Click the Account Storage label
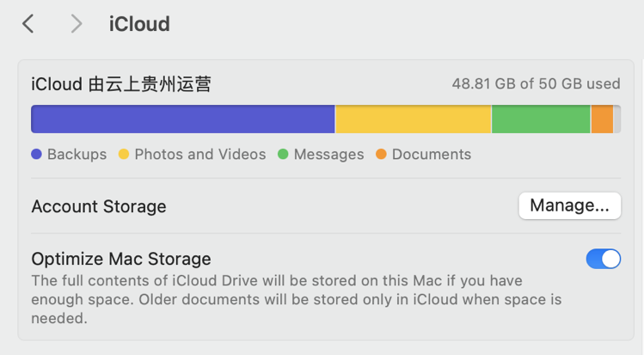The image size is (644, 355). [x=99, y=206]
